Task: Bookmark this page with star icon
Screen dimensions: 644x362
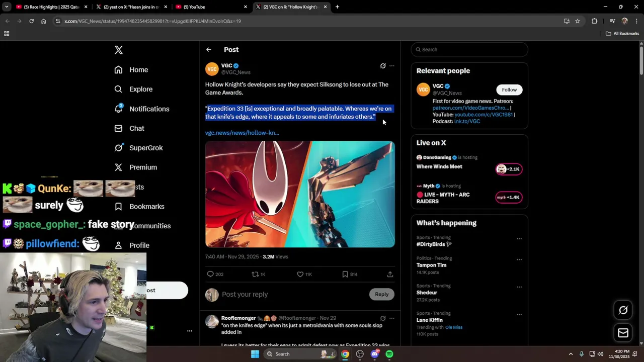Action: click(x=578, y=21)
